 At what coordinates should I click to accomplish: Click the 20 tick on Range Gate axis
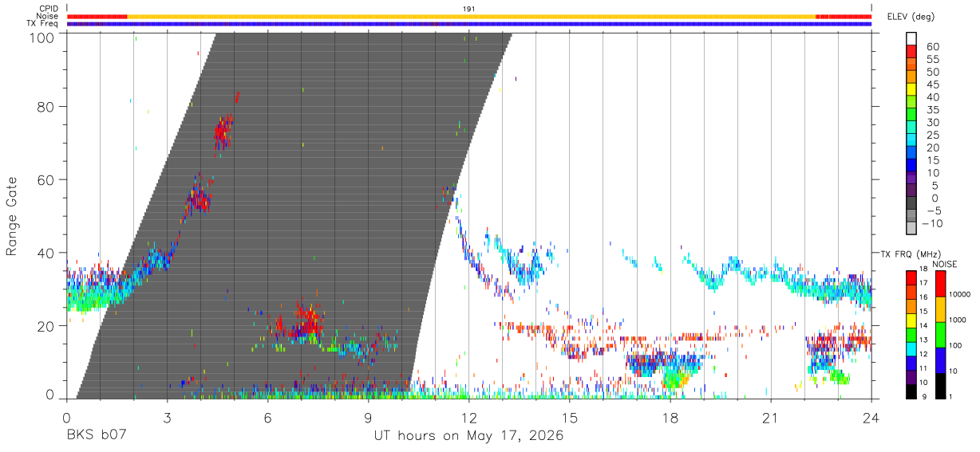[x=46, y=326]
